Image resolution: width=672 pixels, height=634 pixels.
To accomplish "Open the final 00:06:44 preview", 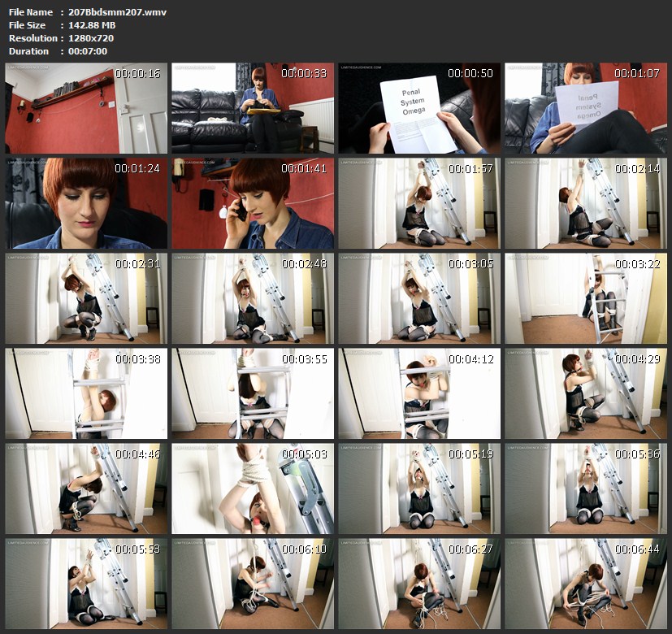I will coord(586,584).
